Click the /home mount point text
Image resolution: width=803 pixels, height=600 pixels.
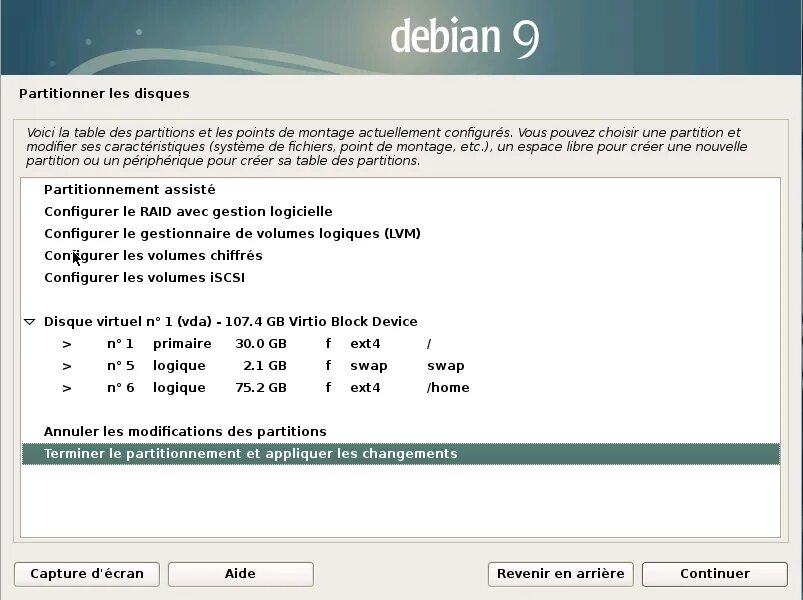point(448,388)
